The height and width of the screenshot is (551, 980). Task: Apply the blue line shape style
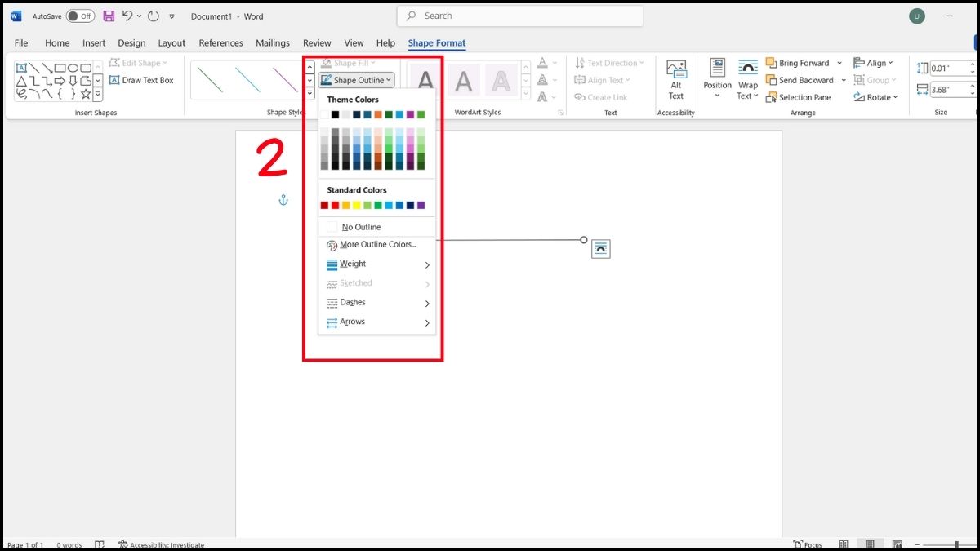(x=247, y=79)
